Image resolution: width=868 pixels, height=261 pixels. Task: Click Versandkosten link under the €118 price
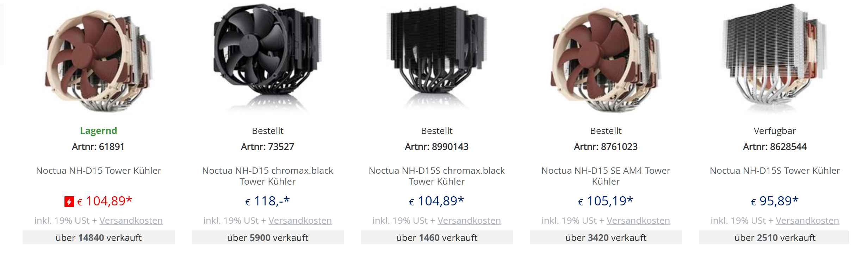(x=300, y=221)
